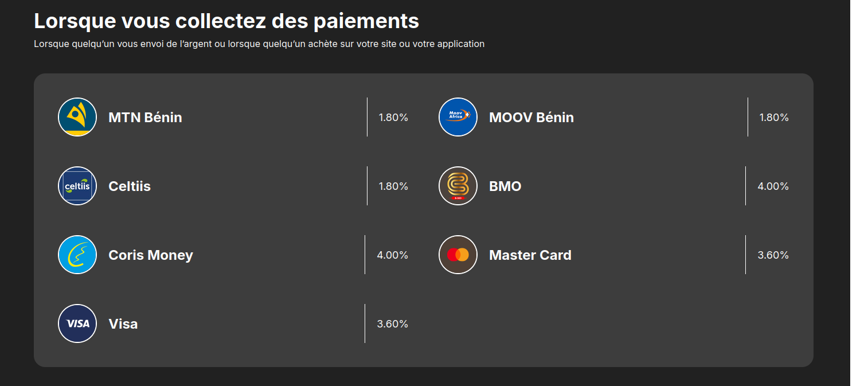Click the MTN Bénin label
This screenshot has height=386, width=868.
point(145,118)
